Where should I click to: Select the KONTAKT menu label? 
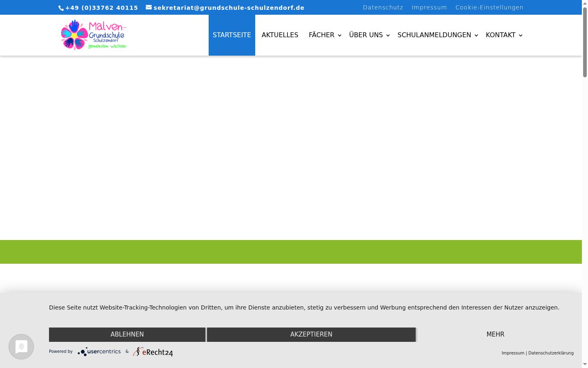pyautogui.click(x=501, y=35)
